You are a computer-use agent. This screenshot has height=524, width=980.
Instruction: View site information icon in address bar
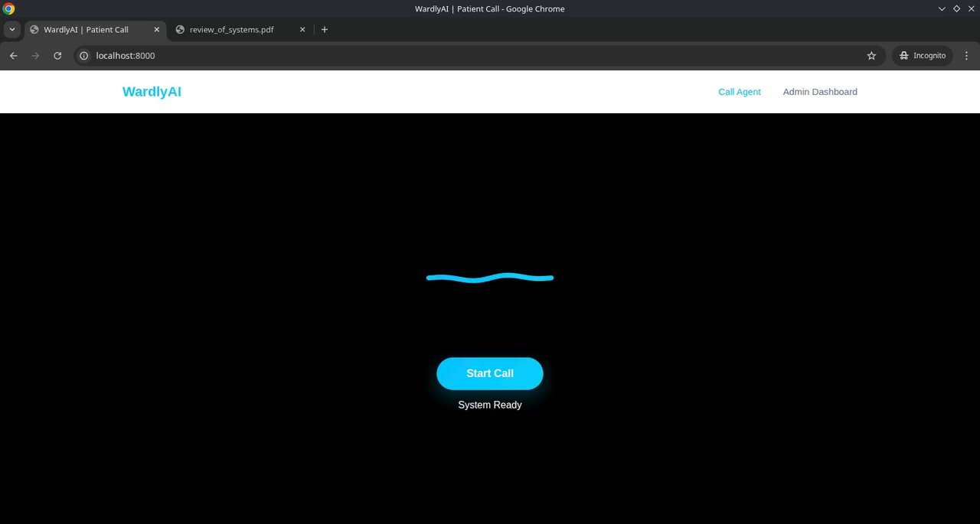coord(84,56)
